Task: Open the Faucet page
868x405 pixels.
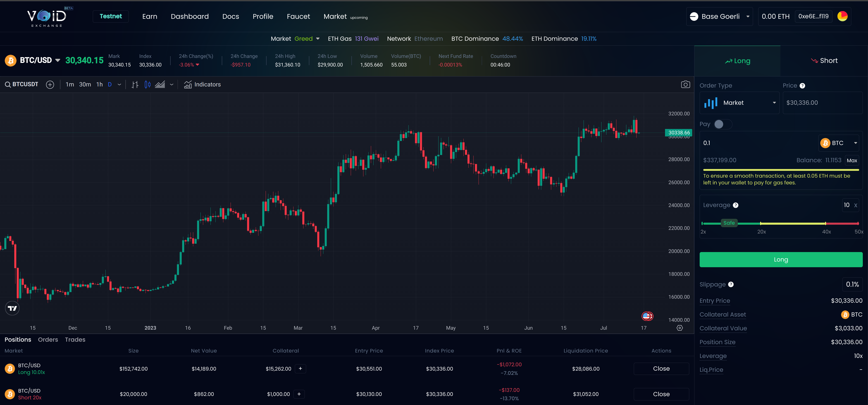Action: (x=298, y=17)
